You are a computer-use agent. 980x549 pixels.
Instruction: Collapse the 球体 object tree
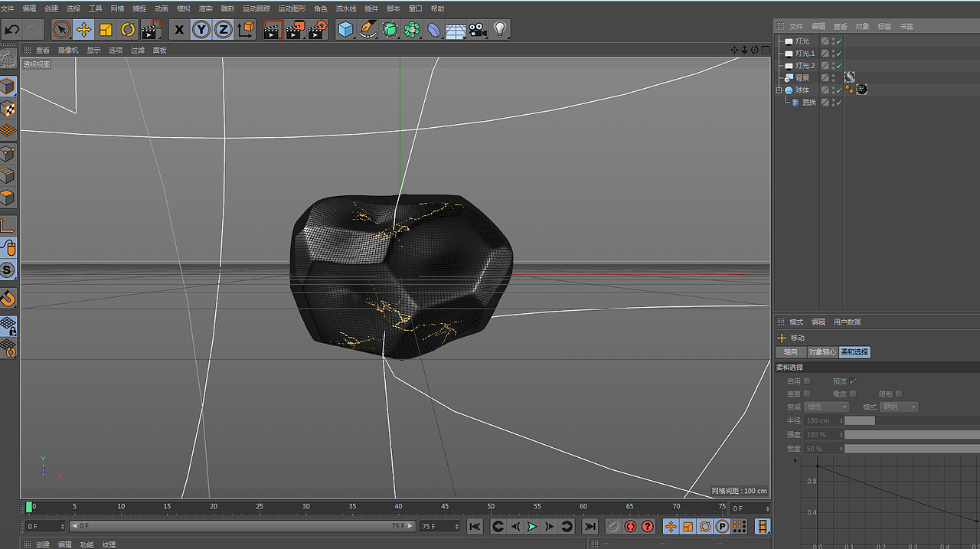coord(779,90)
